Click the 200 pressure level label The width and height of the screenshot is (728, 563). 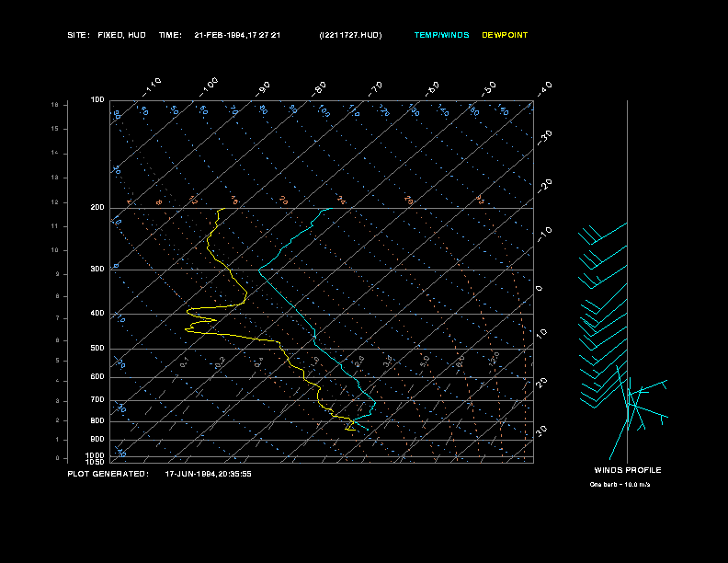[x=97, y=208]
